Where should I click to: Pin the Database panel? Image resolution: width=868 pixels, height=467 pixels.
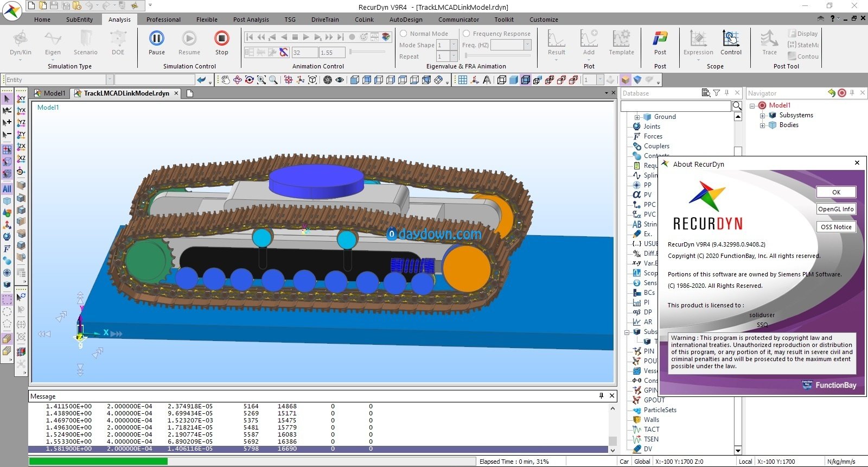(x=726, y=93)
